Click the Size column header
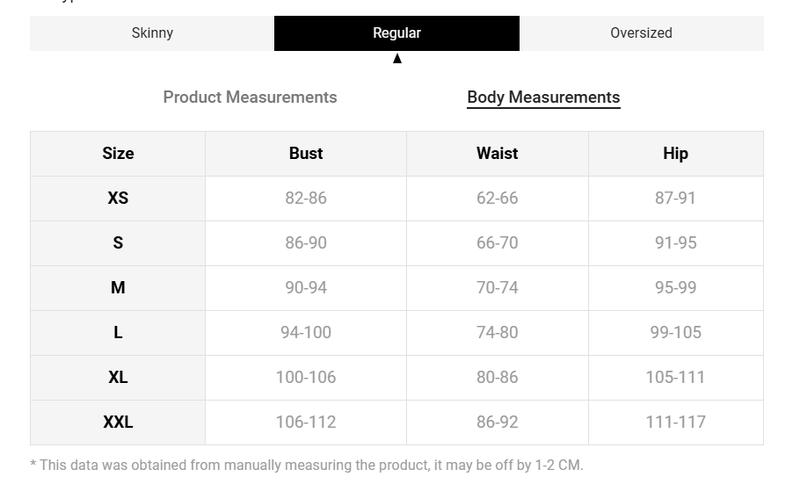The height and width of the screenshot is (484, 800). point(118,154)
